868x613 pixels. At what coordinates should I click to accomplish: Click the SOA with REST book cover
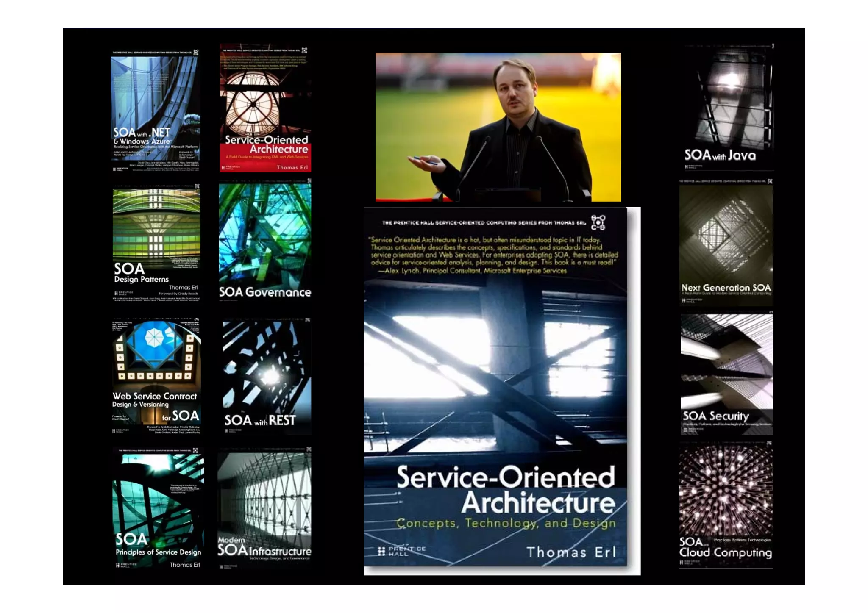tap(266, 376)
